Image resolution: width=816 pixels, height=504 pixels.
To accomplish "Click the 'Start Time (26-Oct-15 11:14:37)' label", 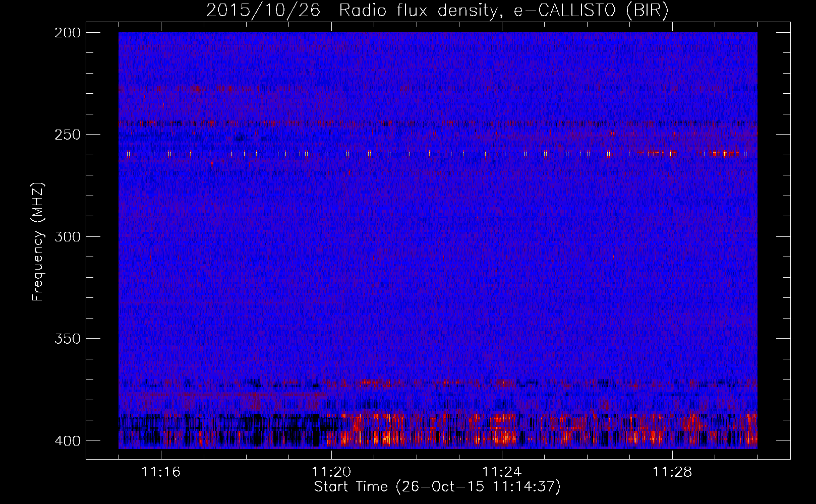I will (x=437, y=487).
